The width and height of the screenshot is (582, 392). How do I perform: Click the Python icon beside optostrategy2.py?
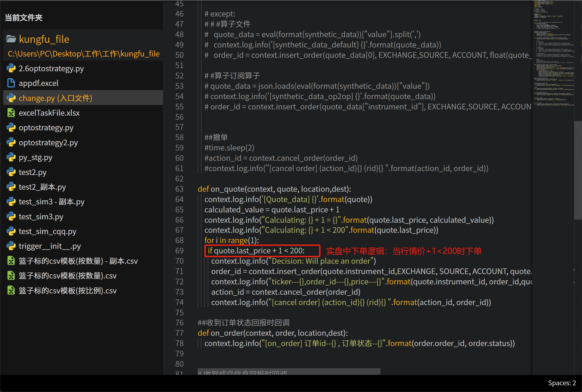tap(11, 142)
